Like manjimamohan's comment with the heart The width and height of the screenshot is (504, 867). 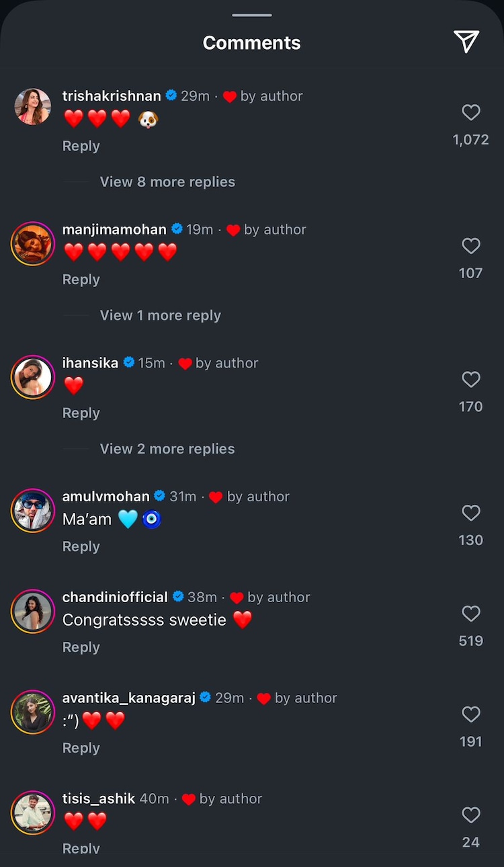tap(471, 246)
